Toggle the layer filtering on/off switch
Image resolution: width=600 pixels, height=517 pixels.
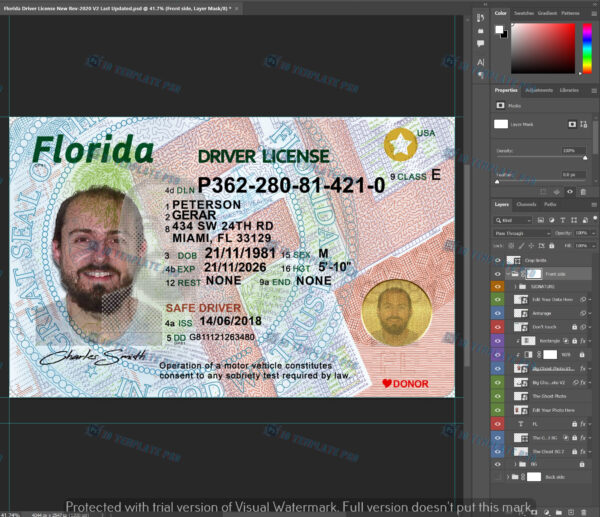[x=595, y=218]
